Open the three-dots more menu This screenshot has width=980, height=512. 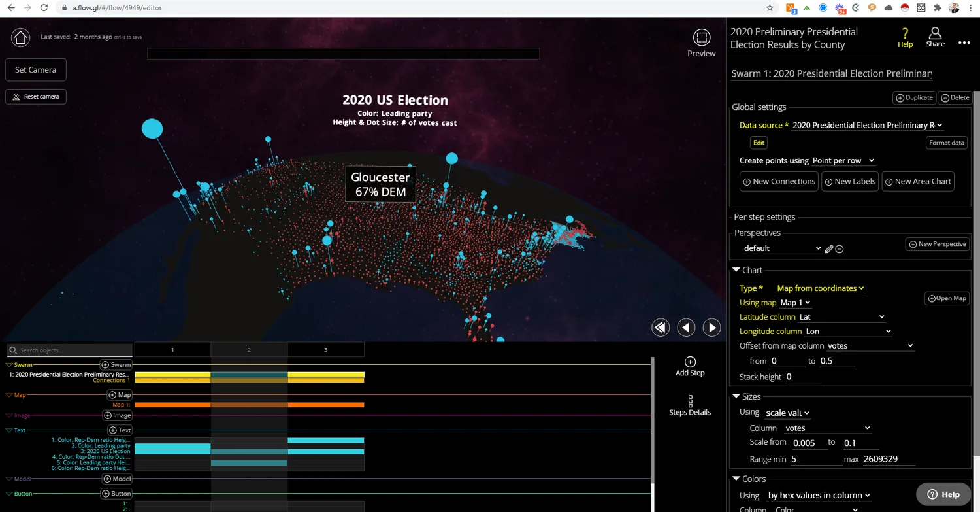tap(964, 43)
